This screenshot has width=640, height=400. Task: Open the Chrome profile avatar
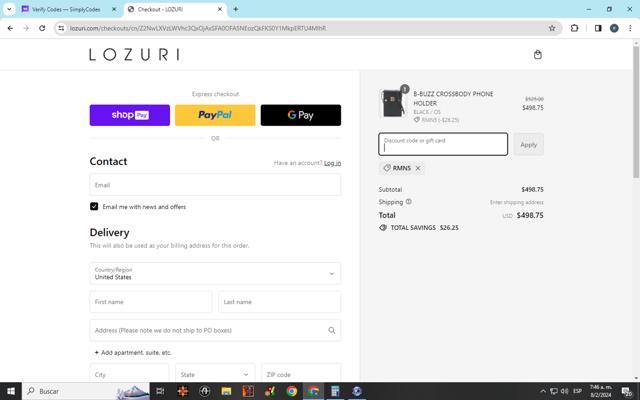pos(614,28)
